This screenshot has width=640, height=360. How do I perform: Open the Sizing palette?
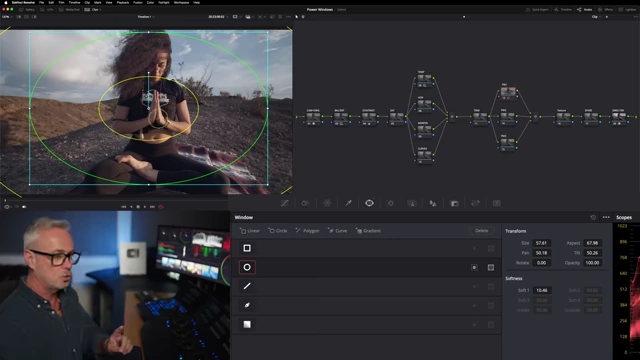click(476, 203)
